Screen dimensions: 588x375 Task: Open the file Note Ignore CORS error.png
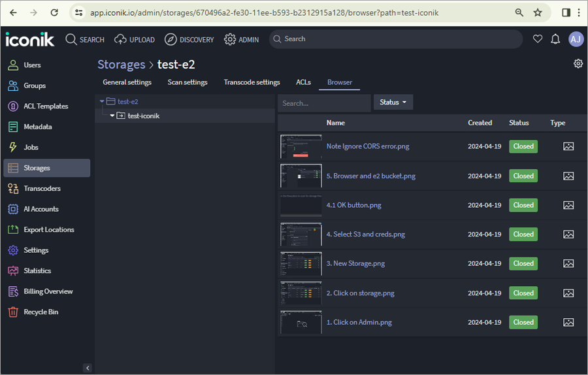pos(367,146)
